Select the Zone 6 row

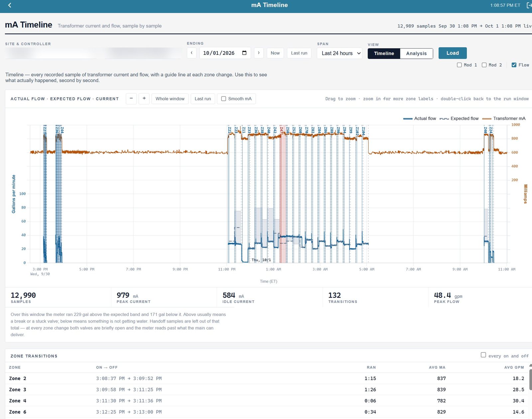(266, 412)
